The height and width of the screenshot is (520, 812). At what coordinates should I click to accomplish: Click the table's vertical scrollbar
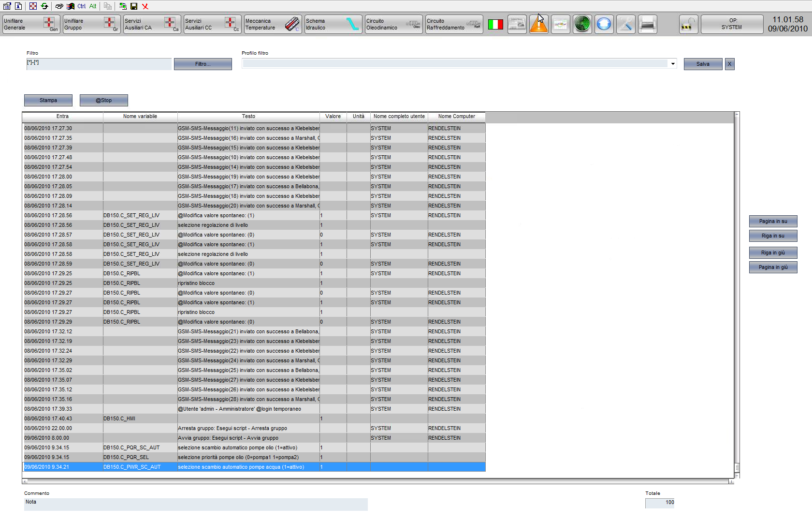pyautogui.click(x=737, y=295)
